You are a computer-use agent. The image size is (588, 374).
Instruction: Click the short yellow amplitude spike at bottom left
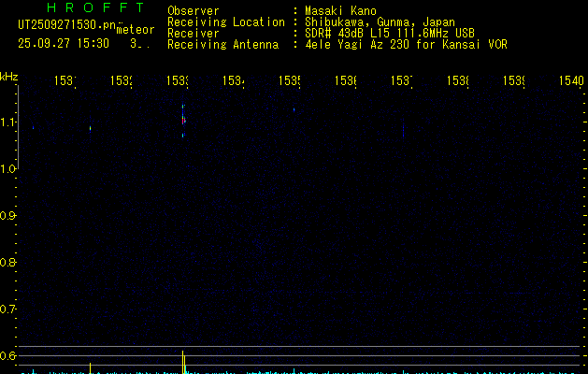[x=90, y=368]
